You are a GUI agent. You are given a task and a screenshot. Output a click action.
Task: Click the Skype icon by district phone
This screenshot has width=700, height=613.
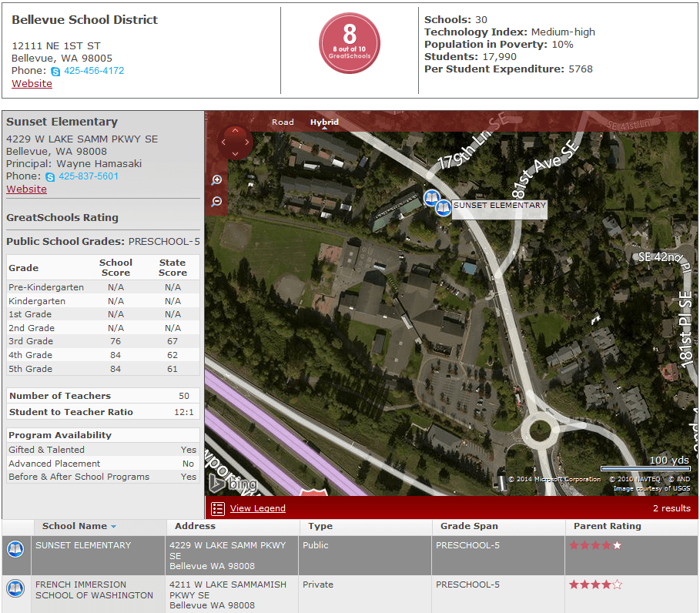click(55, 72)
